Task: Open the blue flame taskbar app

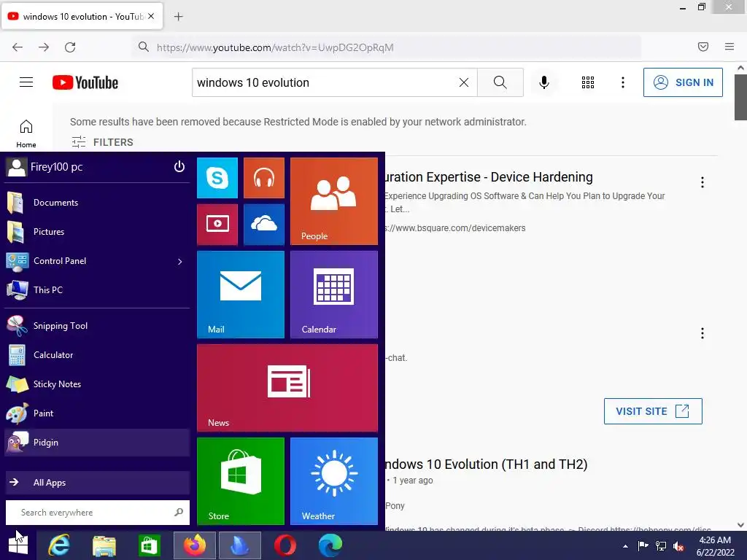Action: click(239, 545)
